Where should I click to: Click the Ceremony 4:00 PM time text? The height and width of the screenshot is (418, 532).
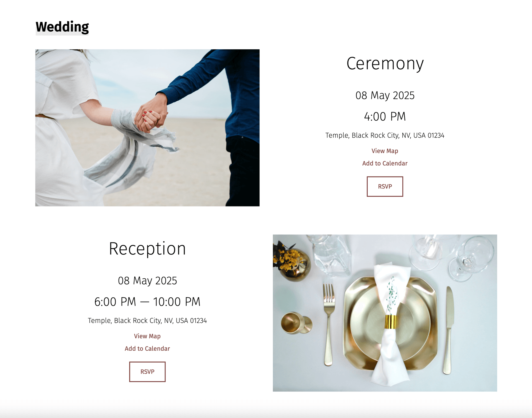pos(385,116)
